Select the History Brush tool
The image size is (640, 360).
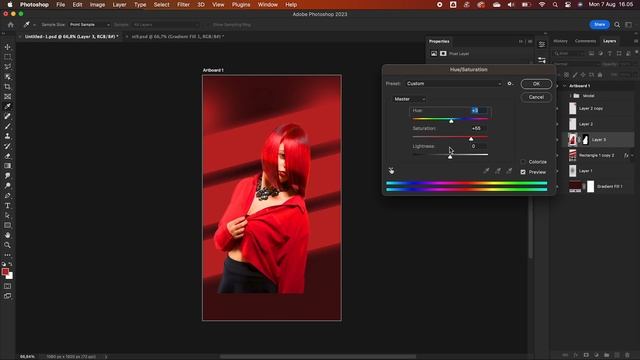[x=7, y=146]
